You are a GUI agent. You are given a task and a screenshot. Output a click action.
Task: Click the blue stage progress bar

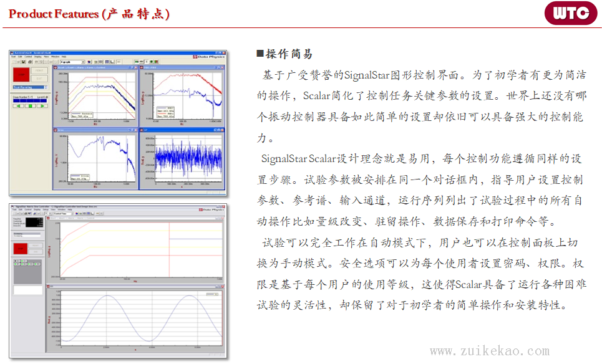click(30, 100)
